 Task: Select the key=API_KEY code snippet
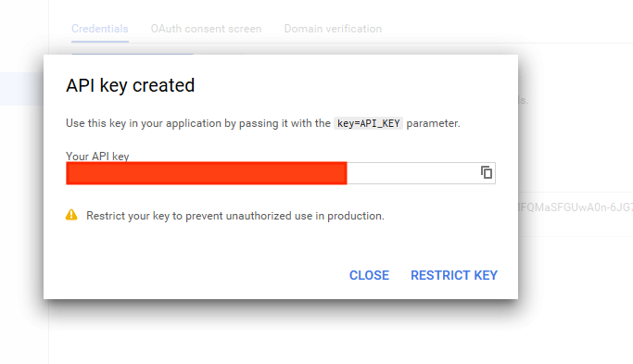pos(368,123)
